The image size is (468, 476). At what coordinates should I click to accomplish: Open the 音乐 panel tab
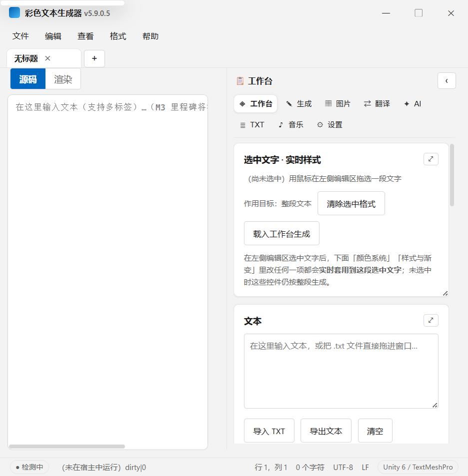[291, 125]
